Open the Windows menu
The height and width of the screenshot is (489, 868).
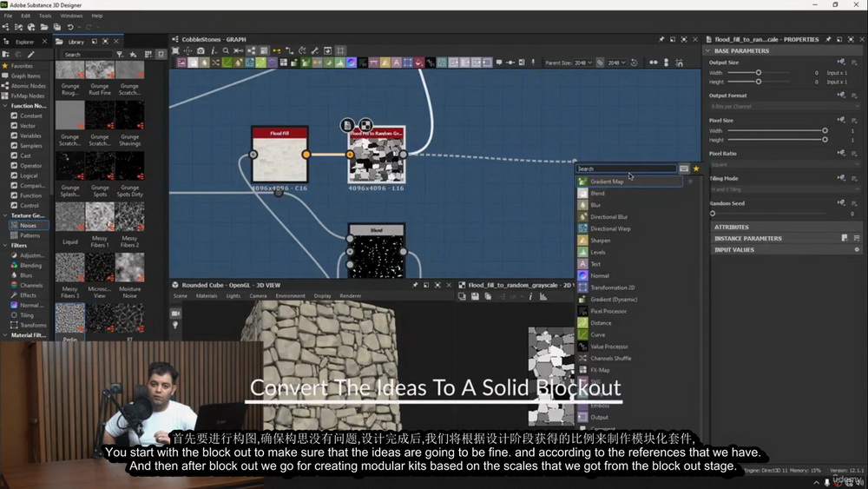(71, 16)
